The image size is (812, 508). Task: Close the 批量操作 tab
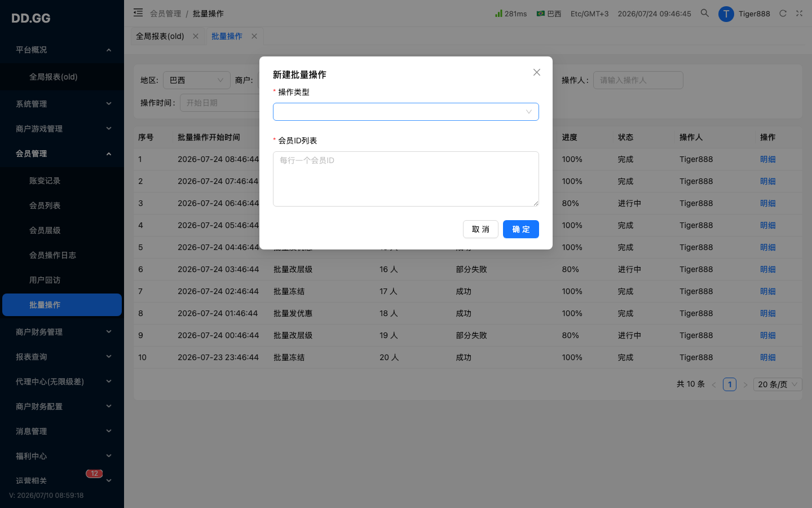pos(254,36)
